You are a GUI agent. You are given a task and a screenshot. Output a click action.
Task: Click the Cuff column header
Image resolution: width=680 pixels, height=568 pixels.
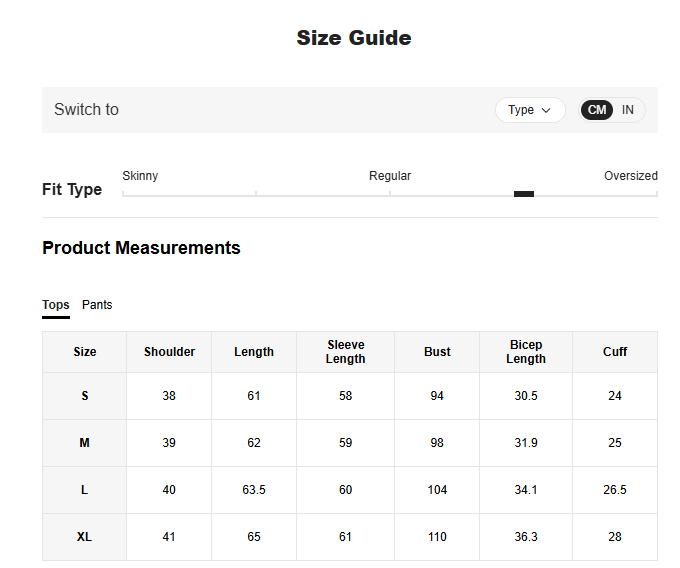pos(615,352)
